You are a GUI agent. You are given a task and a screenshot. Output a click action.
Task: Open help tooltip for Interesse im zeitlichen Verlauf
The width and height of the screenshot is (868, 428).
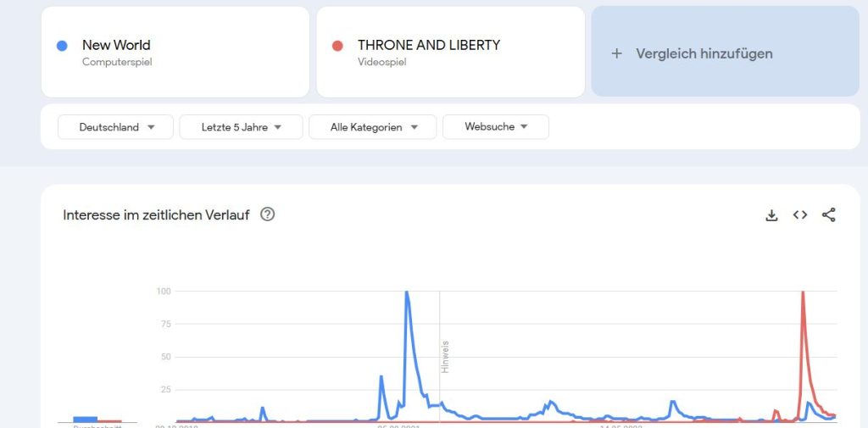point(268,214)
